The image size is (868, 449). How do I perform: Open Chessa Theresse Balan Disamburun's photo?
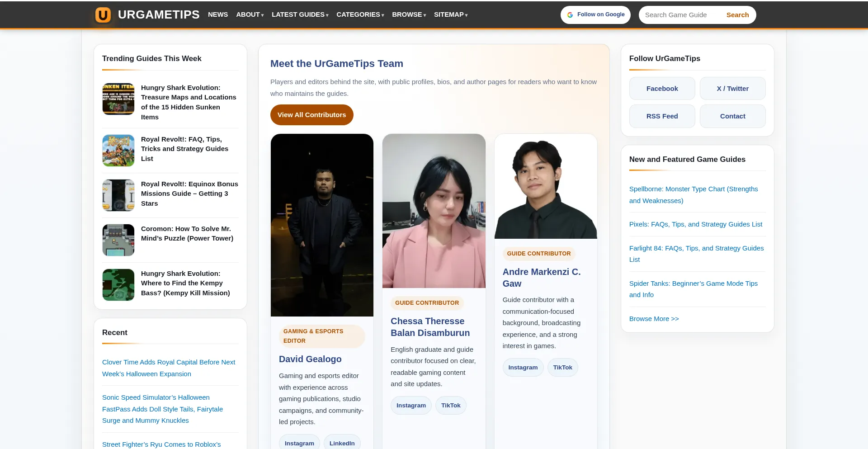(x=434, y=211)
